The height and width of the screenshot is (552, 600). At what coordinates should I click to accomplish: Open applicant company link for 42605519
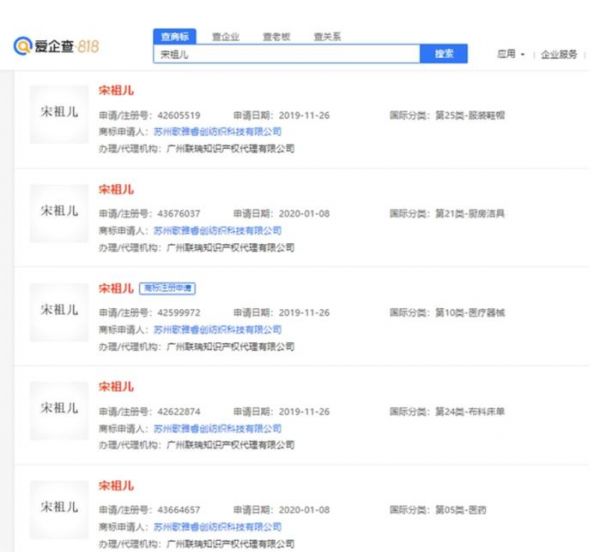click(217, 132)
